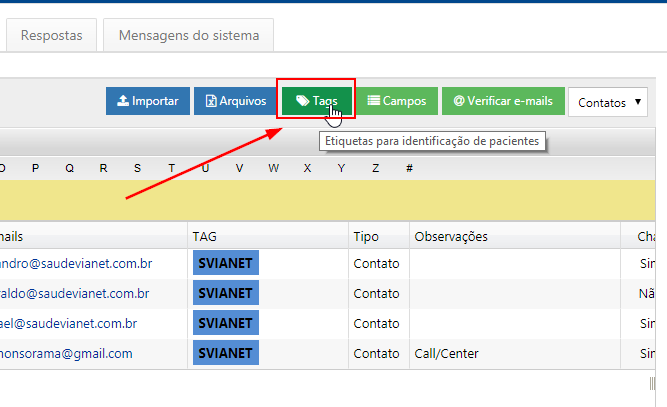
Task: Sort by the Tipo column header
Action: [379, 236]
